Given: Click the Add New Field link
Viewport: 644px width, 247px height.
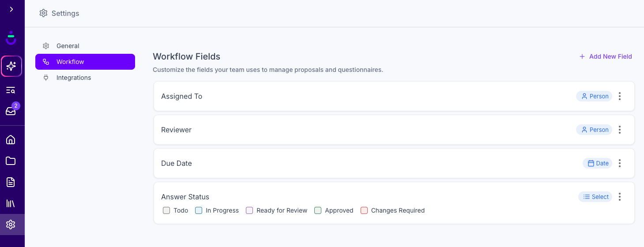Looking at the screenshot, I should [x=606, y=56].
